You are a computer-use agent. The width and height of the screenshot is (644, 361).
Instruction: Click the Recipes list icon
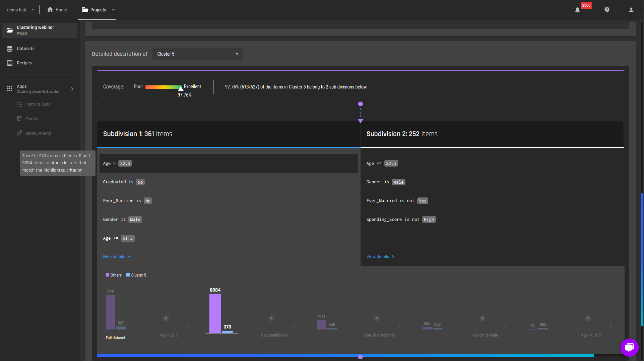point(10,63)
